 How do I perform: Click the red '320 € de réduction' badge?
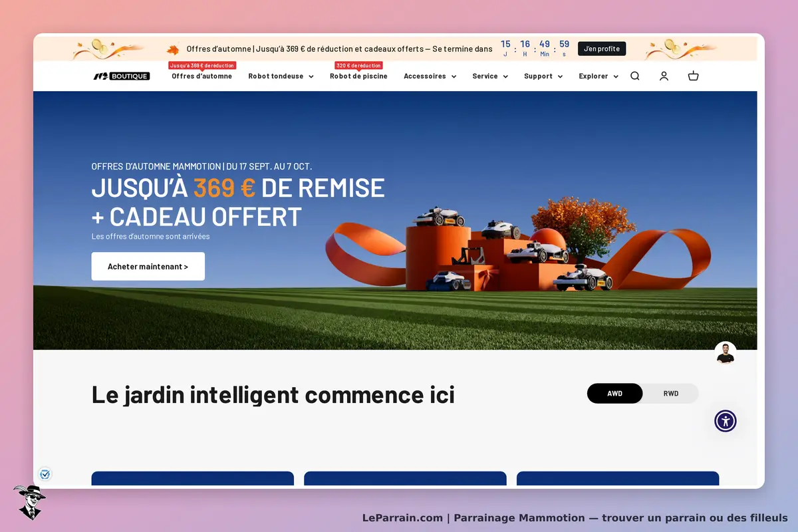click(358, 66)
